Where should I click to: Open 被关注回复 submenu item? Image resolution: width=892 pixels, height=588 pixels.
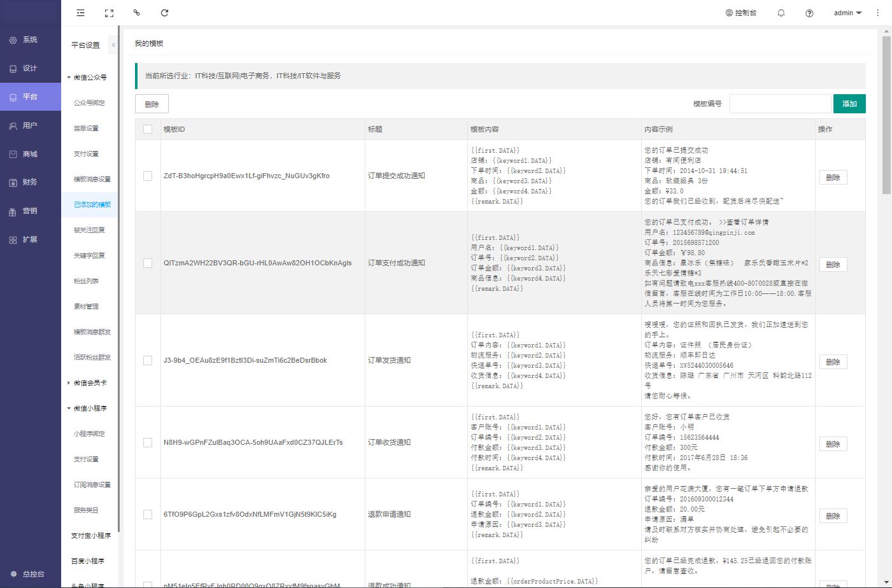coord(89,230)
